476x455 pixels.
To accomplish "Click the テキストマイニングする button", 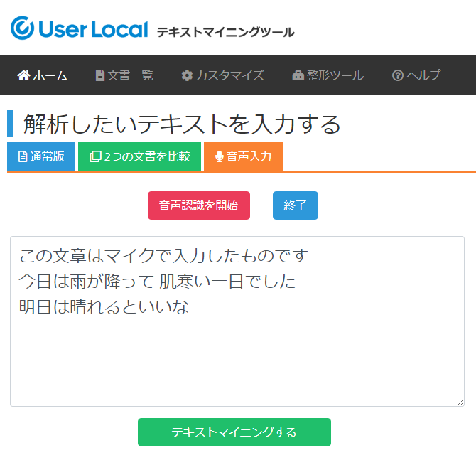I will coord(234,432).
